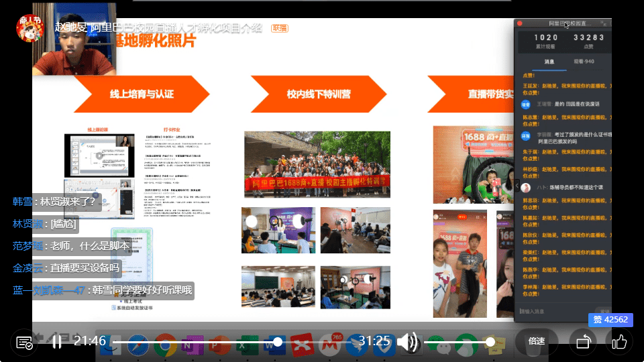
Task: Collapse chat panel using left-edge arrow
Action: 518,187
